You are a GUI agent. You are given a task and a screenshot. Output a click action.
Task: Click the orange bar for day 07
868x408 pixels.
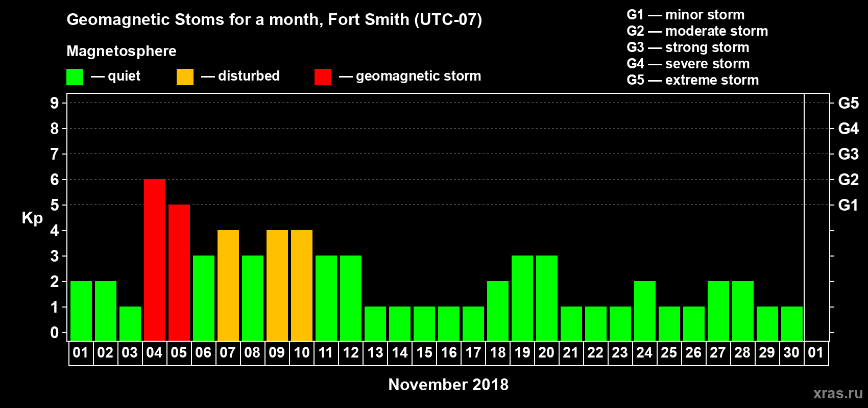228,286
